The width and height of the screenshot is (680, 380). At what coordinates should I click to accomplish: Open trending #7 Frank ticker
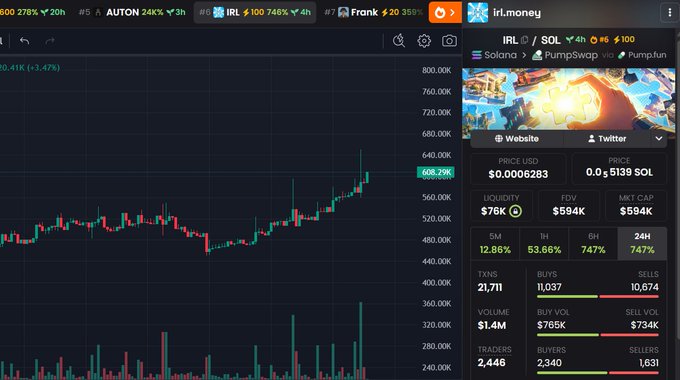click(373, 12)
